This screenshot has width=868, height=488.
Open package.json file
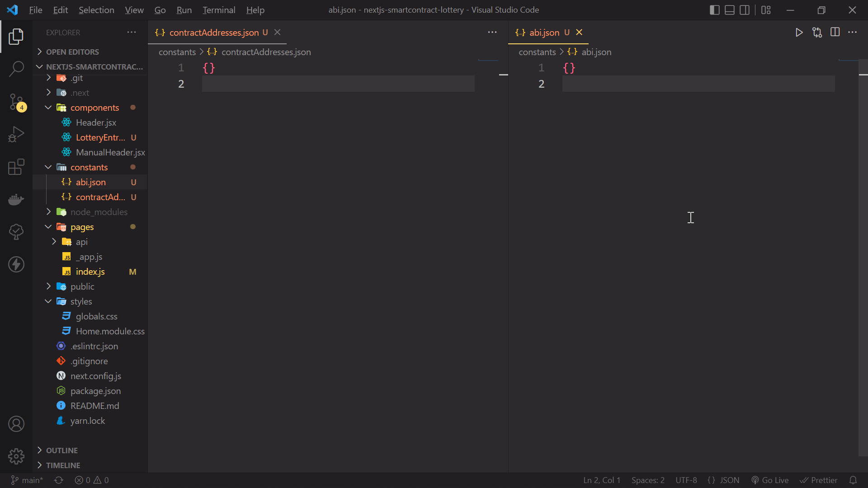click(90, 391)
